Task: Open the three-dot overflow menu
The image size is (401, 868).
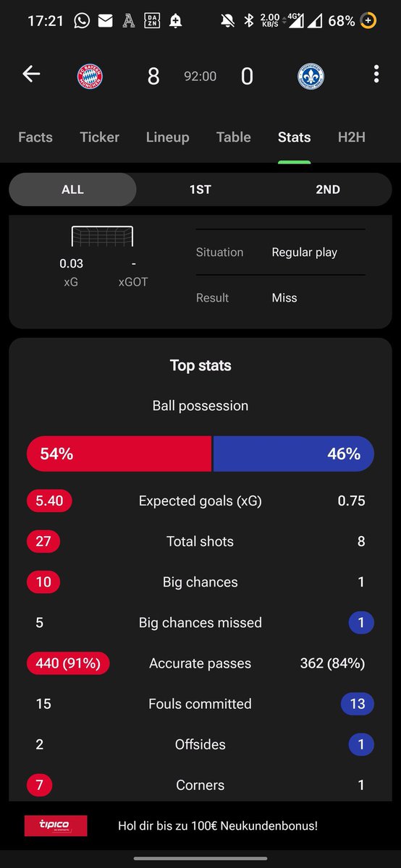Action: [x=376, y=75]
